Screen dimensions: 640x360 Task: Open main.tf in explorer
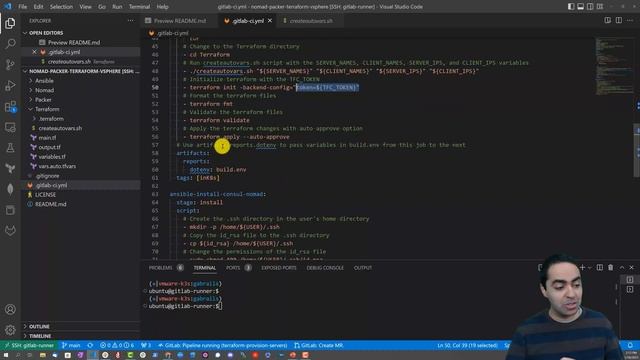tap(47, 138)
